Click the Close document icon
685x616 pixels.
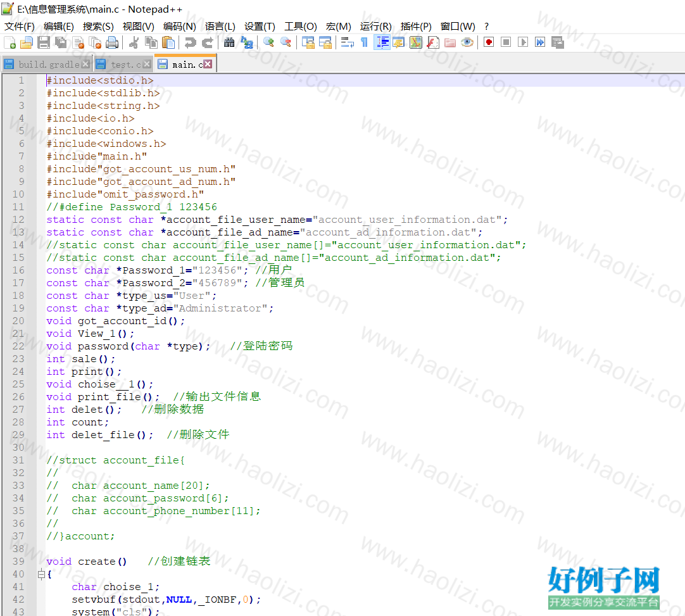tap(79, 42)
